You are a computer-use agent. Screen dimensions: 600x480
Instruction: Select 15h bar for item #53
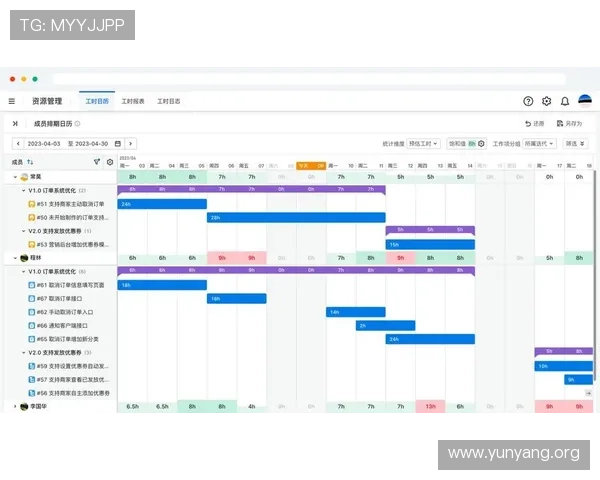pyautogui.click(x=430, y=244)
